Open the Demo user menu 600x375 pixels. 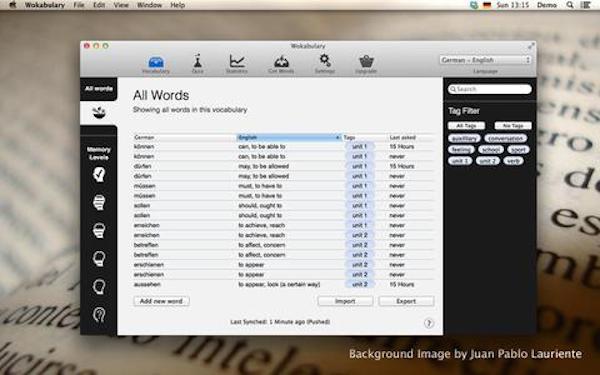[547, 5]
